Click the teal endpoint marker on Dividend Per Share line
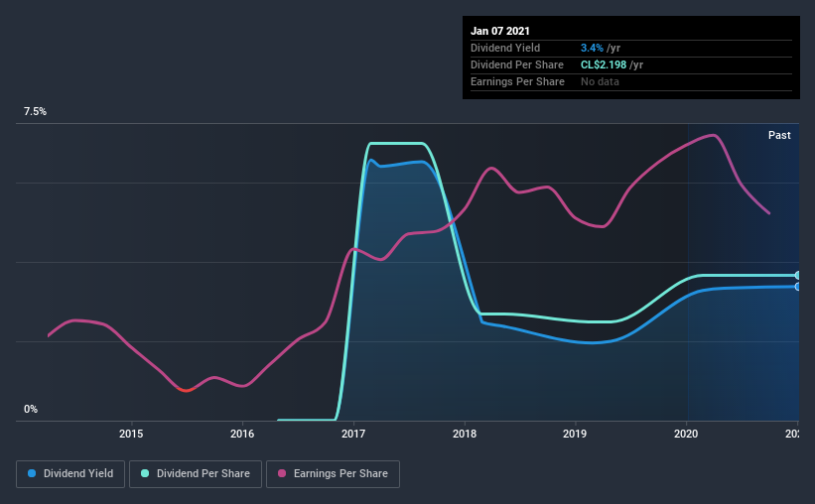815x504 pixels. [798, 276]
